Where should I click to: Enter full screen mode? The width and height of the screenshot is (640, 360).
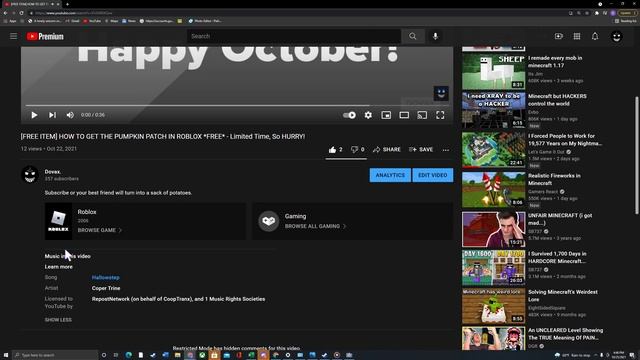tap(440, 115)
